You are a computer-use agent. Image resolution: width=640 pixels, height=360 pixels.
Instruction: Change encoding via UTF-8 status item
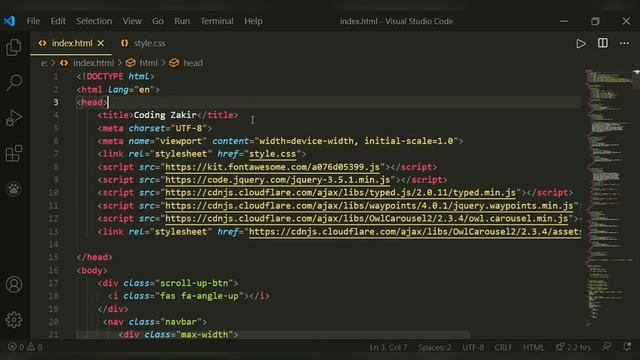pyautogui.click(x=473, y=347)
